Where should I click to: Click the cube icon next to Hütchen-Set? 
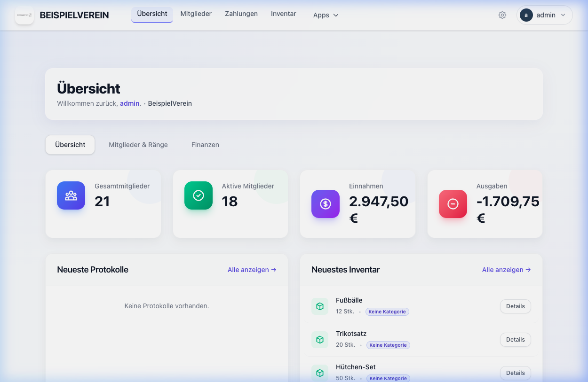320,373
